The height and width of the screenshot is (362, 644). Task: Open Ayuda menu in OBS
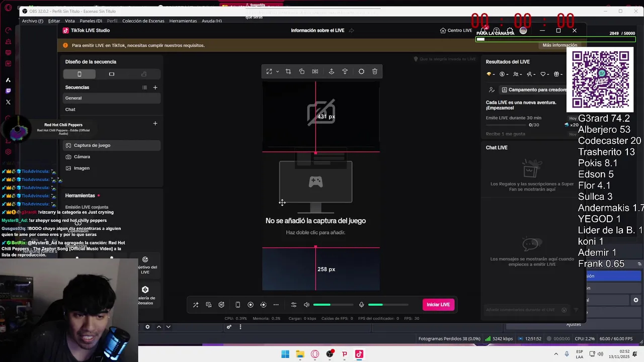point(211,21)
